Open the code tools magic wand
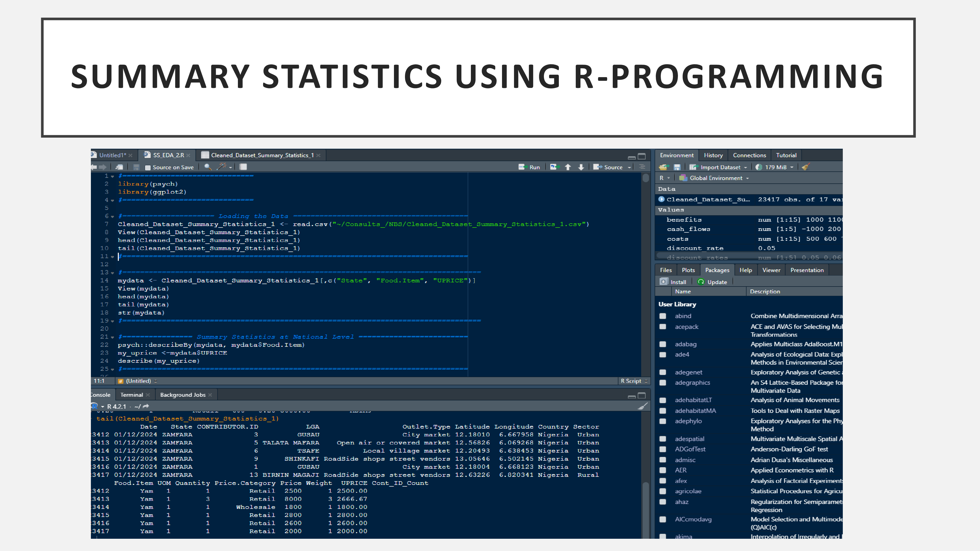This screenshot has width=980, height=551. 222,167
